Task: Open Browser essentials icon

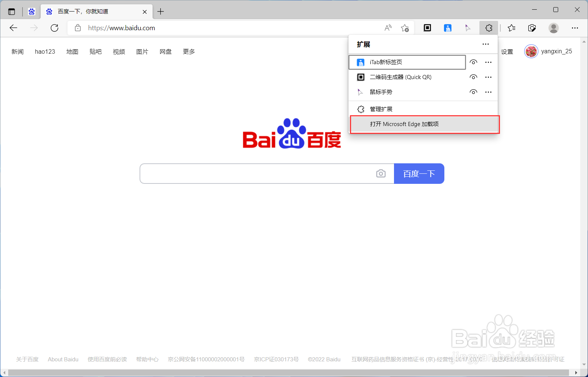Action: 532,28
